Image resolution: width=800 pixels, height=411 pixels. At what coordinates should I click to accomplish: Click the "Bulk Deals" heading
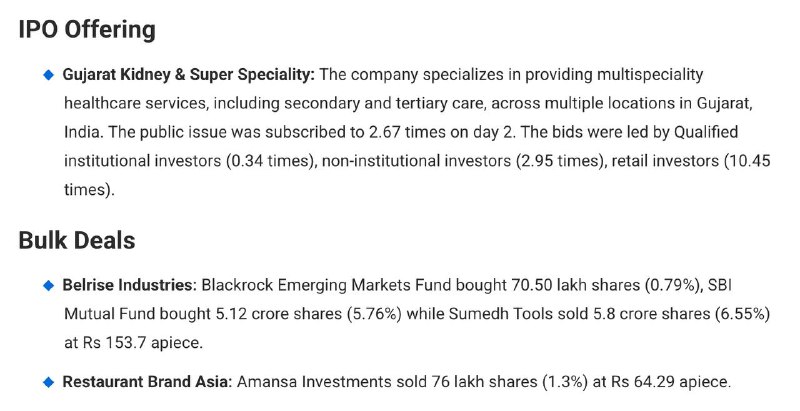(x=77, y=240)
